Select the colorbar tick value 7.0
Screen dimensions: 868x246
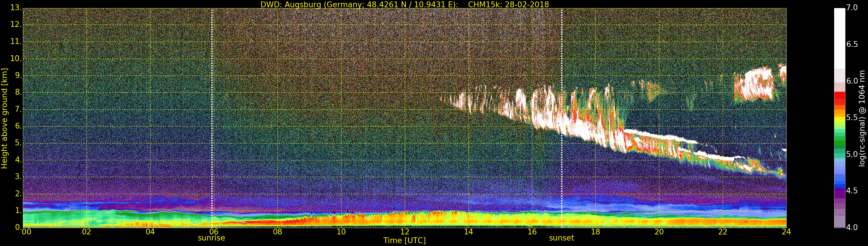pos(852,8)
